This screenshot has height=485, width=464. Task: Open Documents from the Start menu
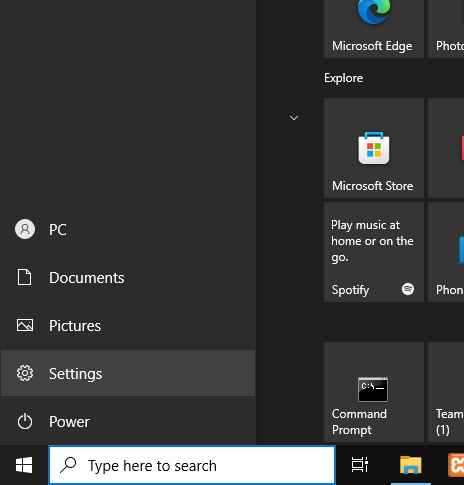pos(128,277)
